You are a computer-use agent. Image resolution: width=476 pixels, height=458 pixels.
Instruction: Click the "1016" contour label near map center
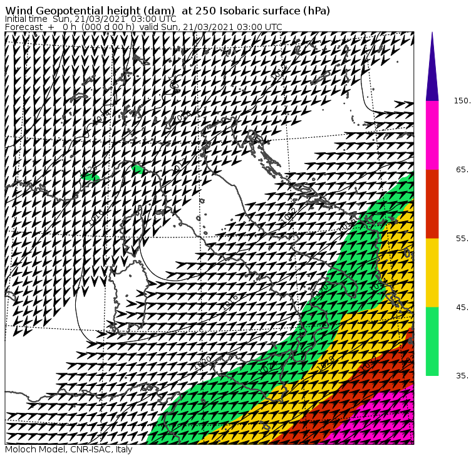[229, 301]
